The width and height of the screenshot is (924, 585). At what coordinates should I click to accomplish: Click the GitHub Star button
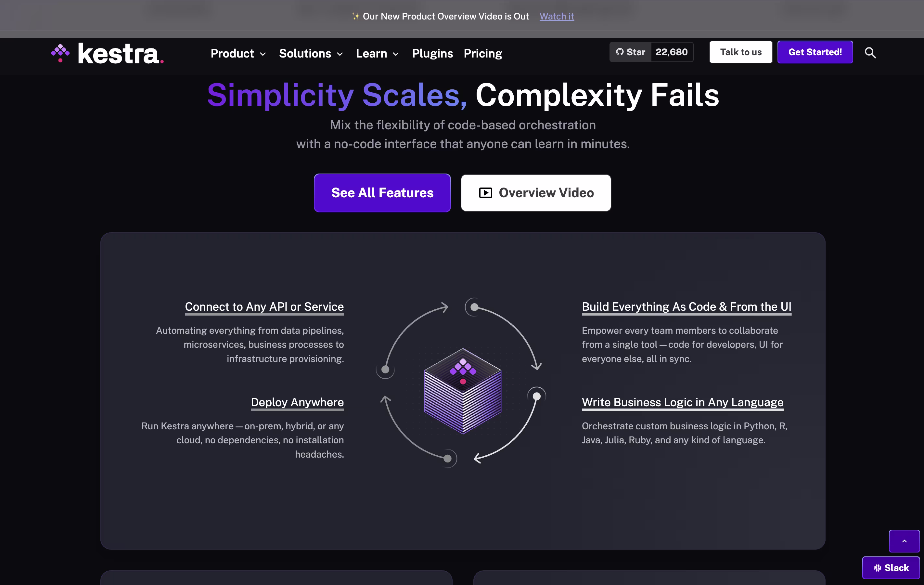coord(630,52)
